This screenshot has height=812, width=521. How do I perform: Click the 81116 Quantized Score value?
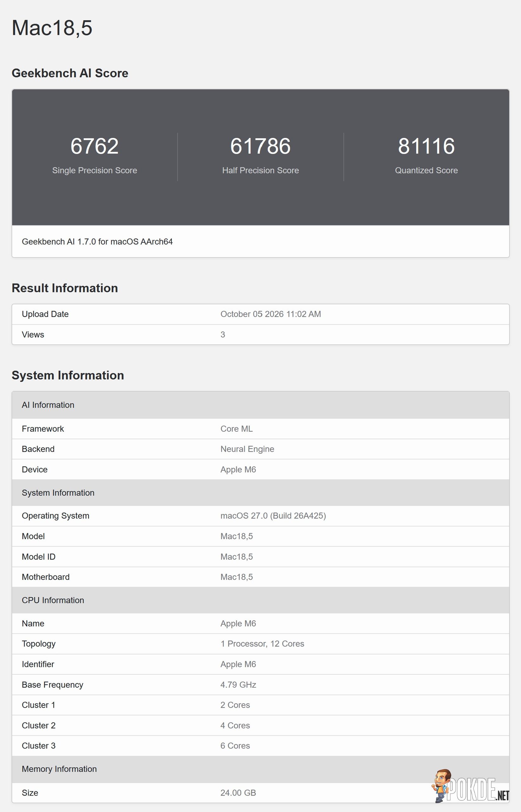click(x=426, y=146)
